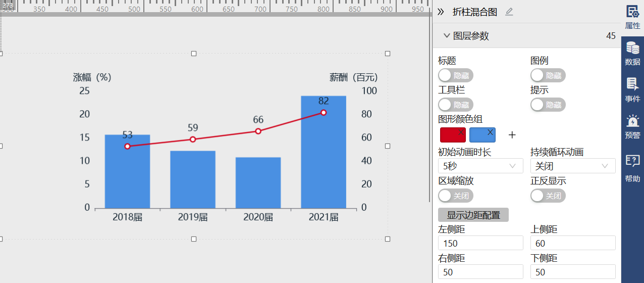The image size is (644, 283).
Task: Open the 事件 events panel icon
Action: (632, 90)
